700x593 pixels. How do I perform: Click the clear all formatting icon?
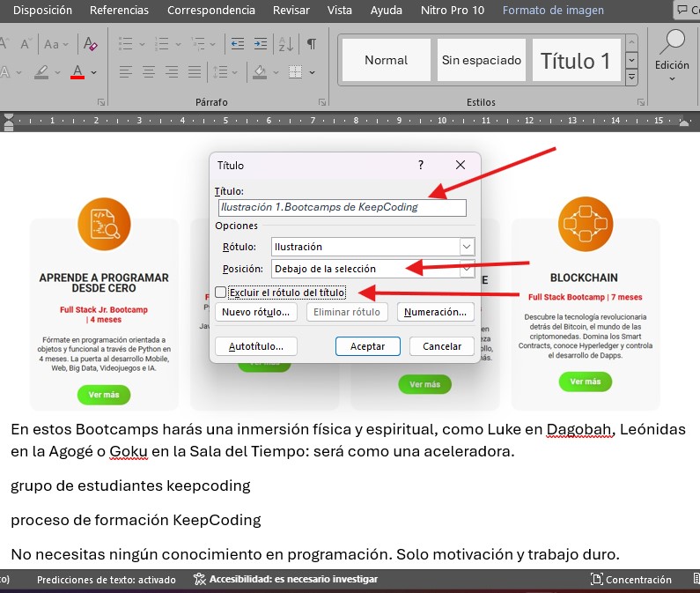(91, 44)
